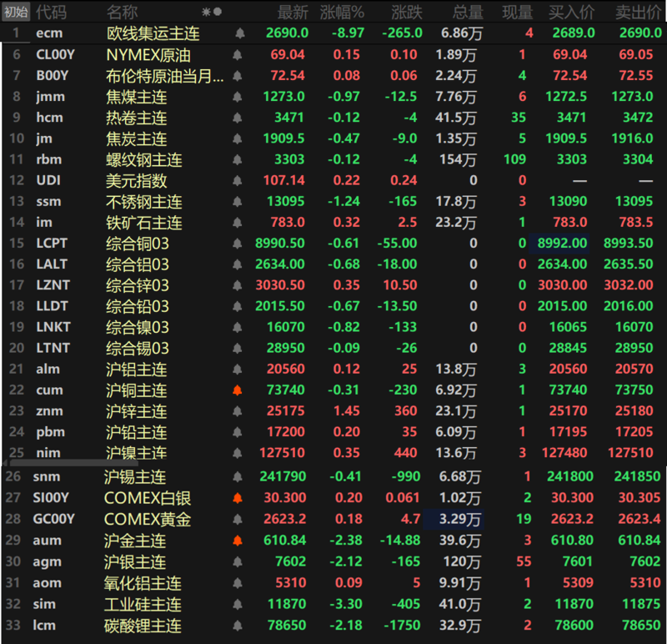667x644 pixels.
Task: Sort by the 涨幅% column header
Action: point(343,13)
